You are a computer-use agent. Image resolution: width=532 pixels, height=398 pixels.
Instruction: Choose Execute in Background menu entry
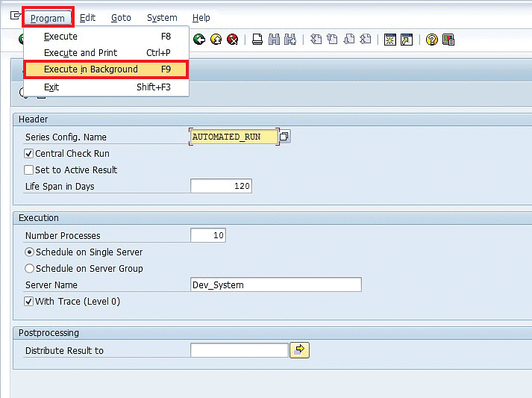point(106,69)
